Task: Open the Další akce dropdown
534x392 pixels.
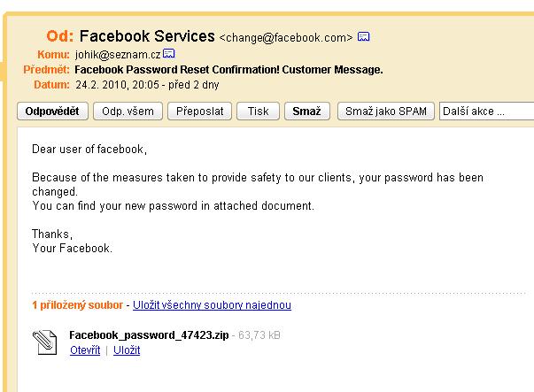Action: 485,111
